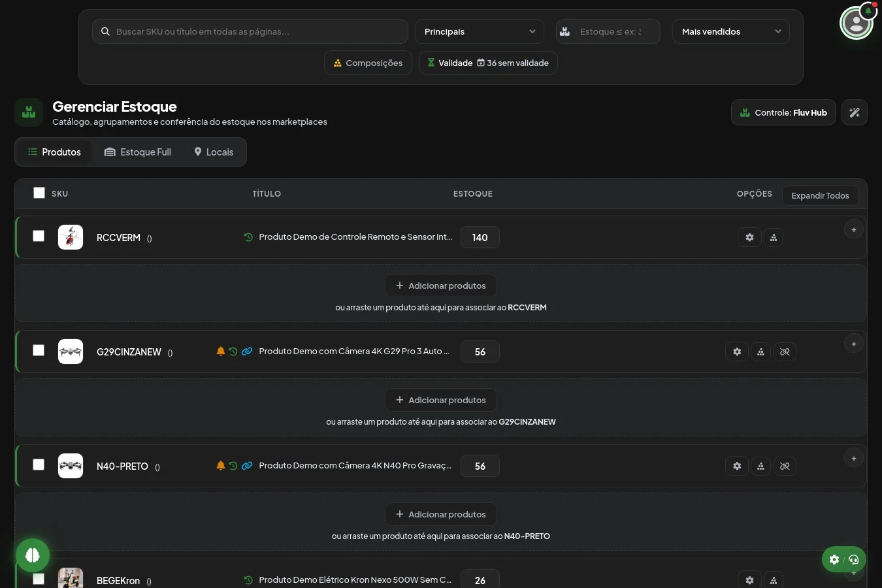Image resolution: width=882 pixels, height=588 pixels.
Task: Click history icon beside N40-PRETO title
Action: coord(233,466)
